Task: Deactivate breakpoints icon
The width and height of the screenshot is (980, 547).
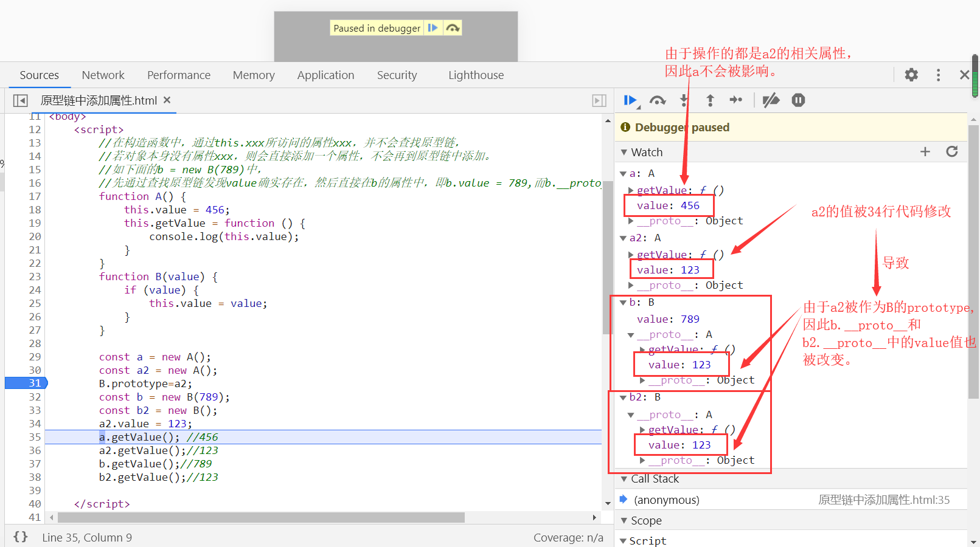Action: click(771, 100)
